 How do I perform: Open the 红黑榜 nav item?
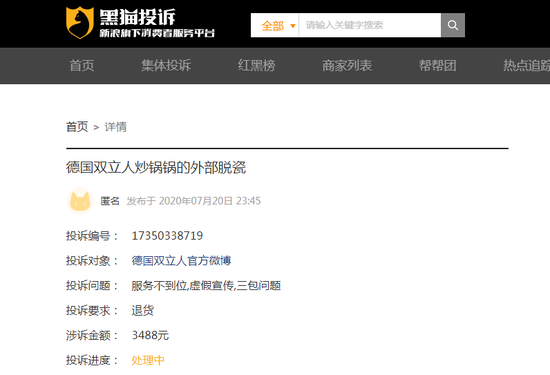(256, 66)
